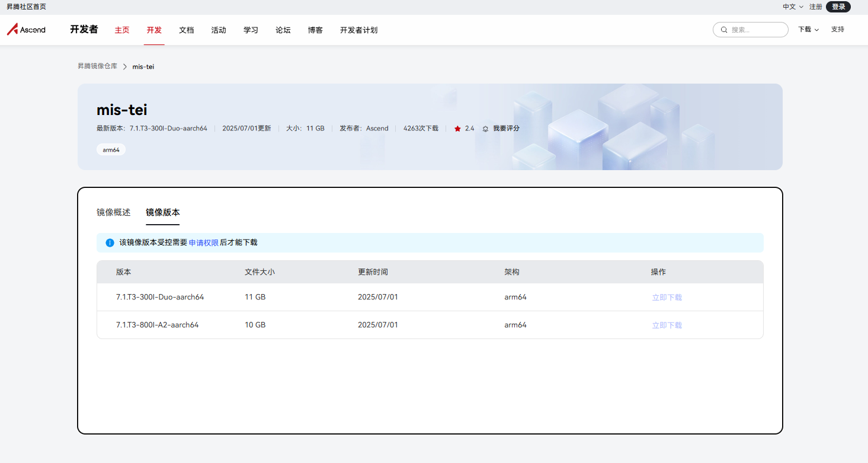
Task: Click the 申请权限 link
Action: [x=204, y=243]
